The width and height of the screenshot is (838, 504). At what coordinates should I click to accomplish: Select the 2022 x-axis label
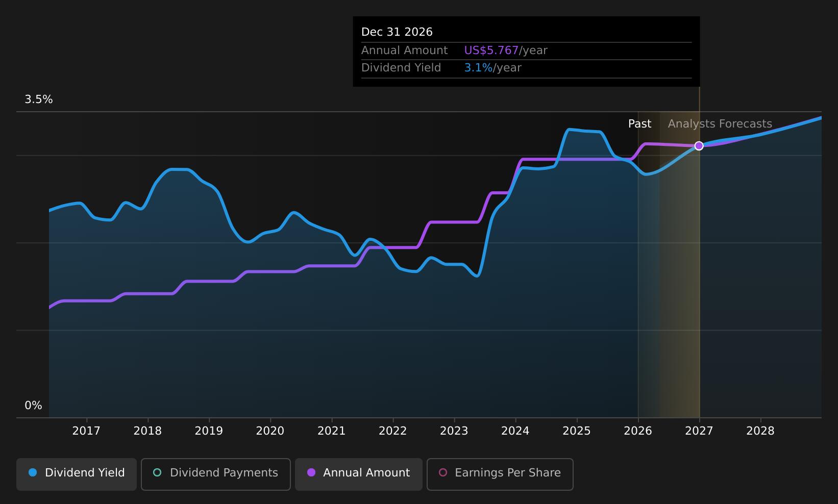pos(392,431)
